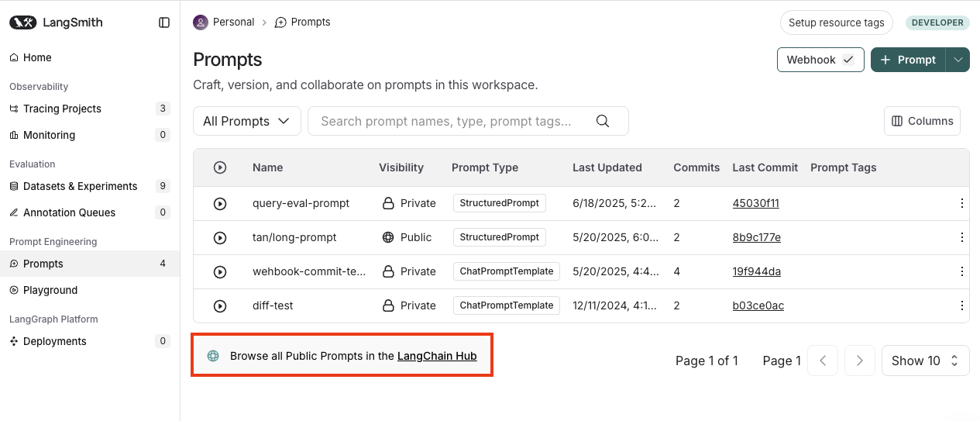The image size is (980, 421).
Task: Click the Name column header
Action: [268, 167]
